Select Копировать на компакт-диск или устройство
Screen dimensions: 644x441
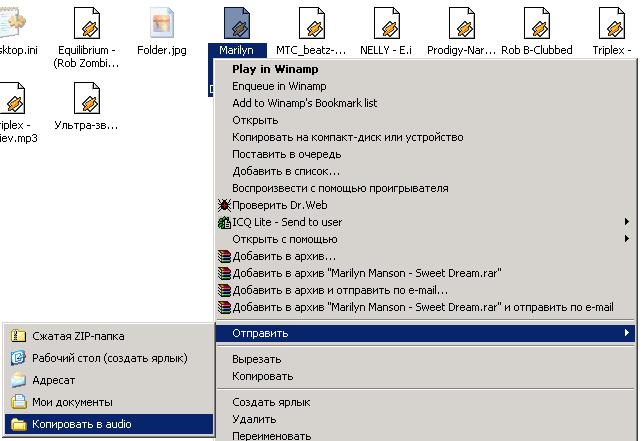coord(425,137)
